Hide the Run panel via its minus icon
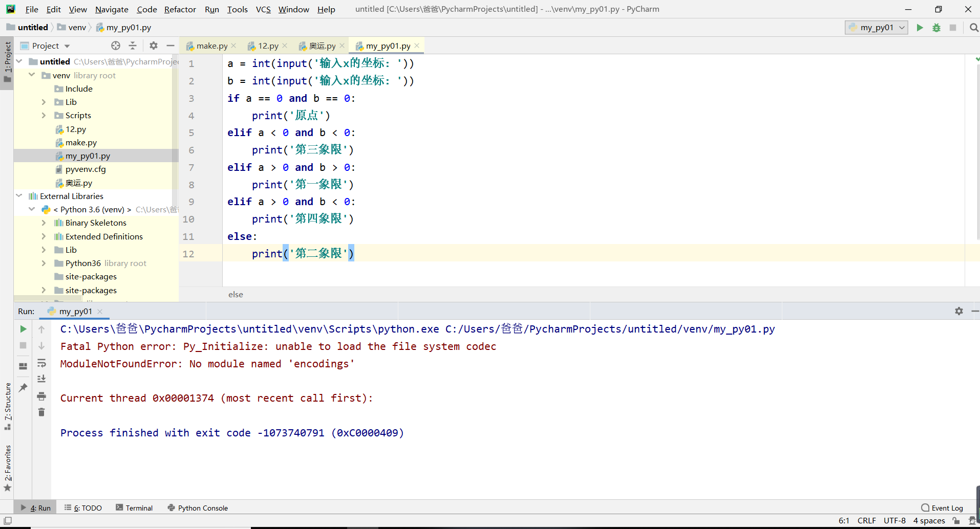This screenshot has height=529, width=980. [975, 311]
